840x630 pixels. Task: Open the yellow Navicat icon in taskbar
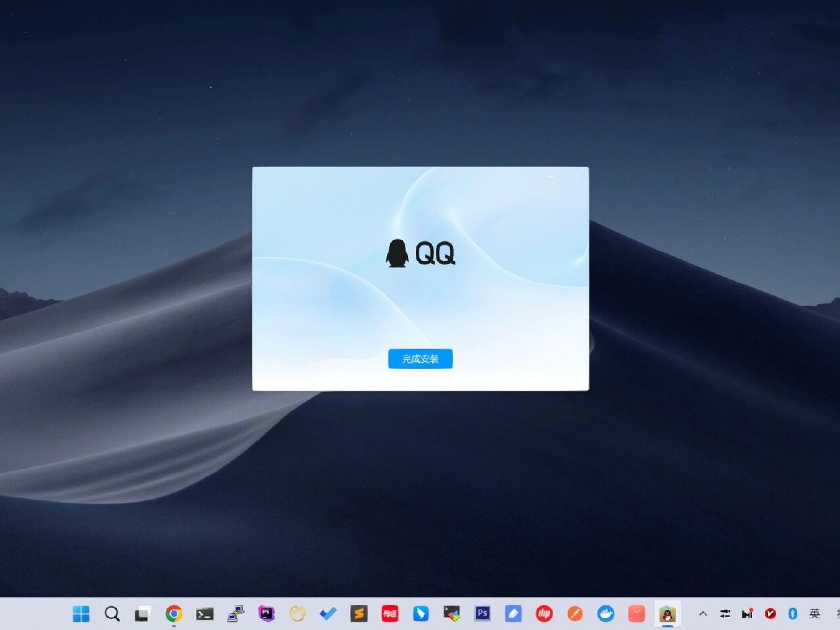tap(297, 614)
